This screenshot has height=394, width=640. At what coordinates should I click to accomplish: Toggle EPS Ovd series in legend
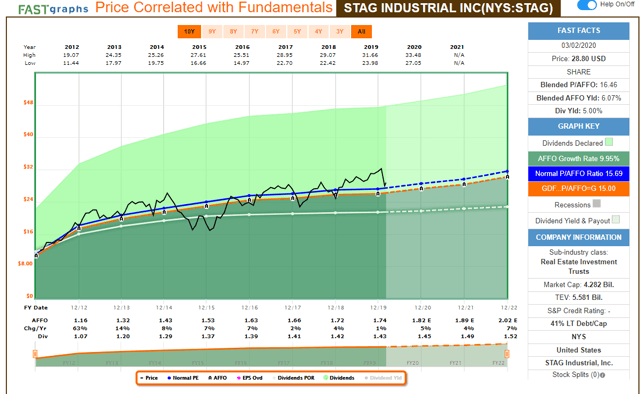coord(250,378)
